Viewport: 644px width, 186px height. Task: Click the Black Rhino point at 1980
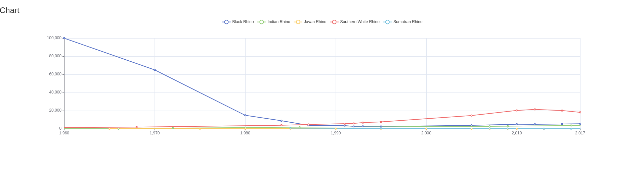[245, 115]
